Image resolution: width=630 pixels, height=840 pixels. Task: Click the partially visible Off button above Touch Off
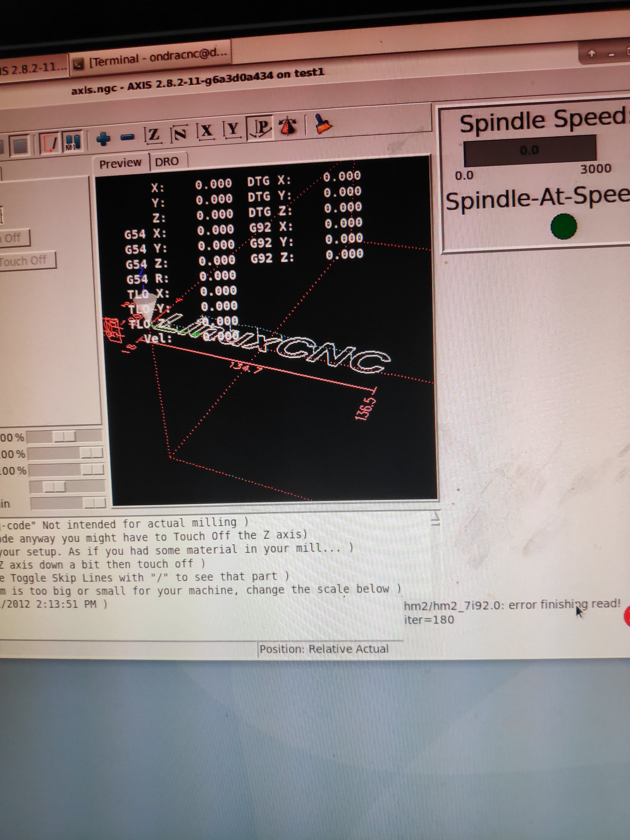(14, 238)
